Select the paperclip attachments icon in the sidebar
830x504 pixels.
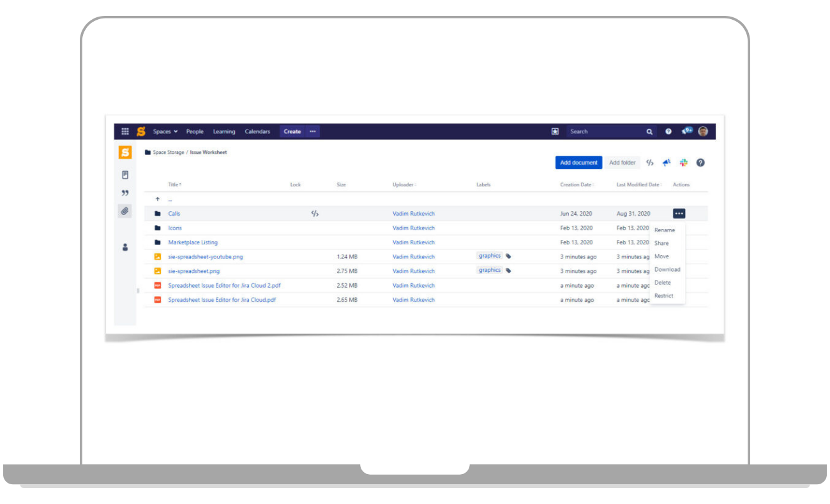(124, 211)
